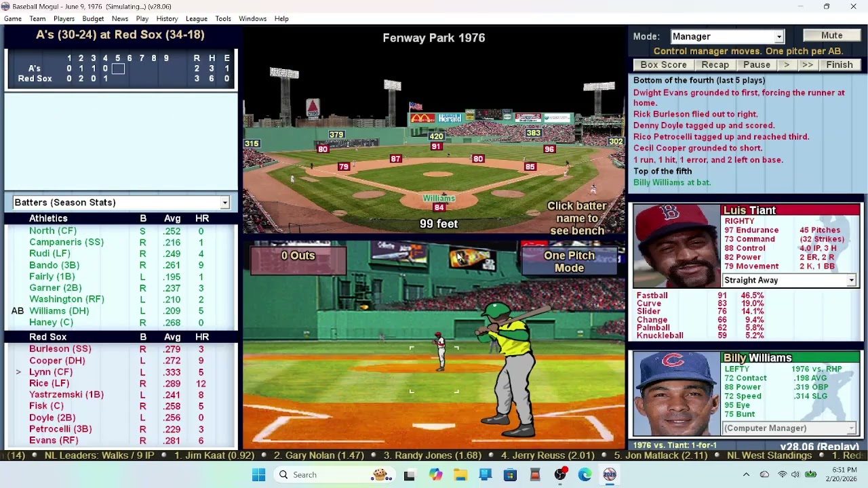Select Rice (LF) in Red Sox lineup
The image size is (868, 488).
tap(49, 384)
